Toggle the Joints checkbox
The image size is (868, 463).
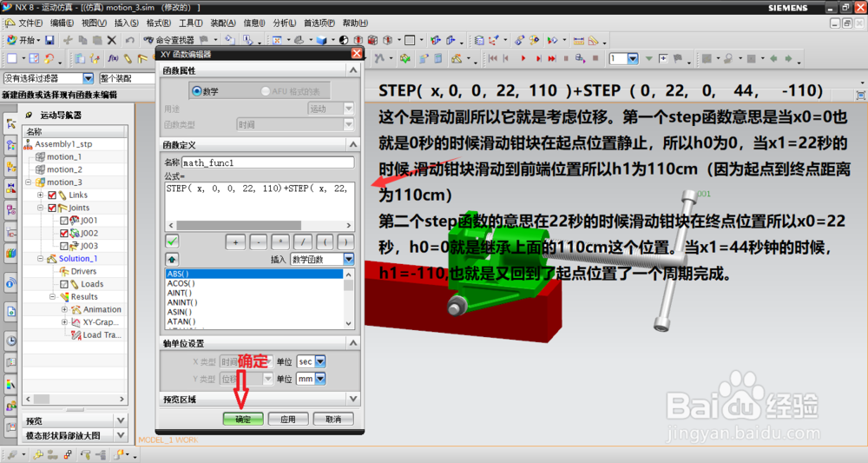[x=52, y=208]
